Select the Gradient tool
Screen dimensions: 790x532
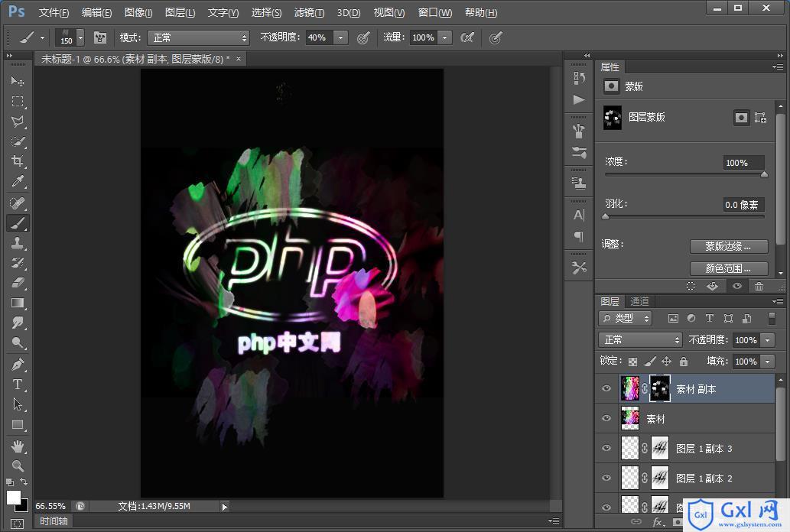(18, 303)
